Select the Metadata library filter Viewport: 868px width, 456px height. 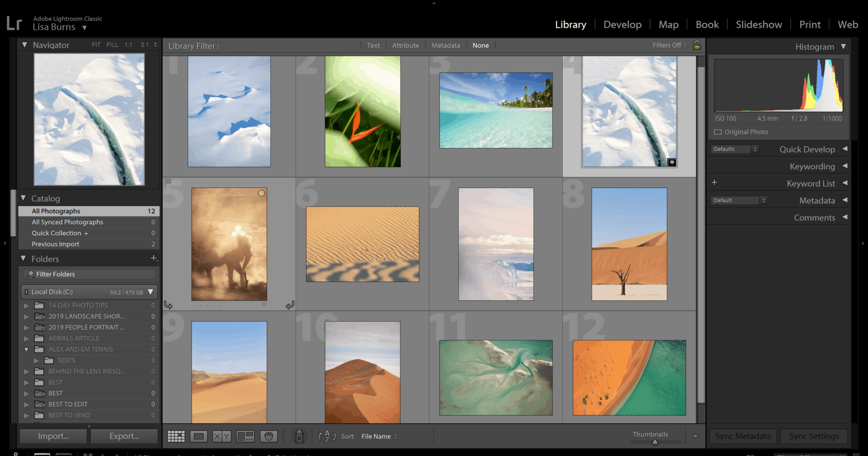tap(445, 45)
